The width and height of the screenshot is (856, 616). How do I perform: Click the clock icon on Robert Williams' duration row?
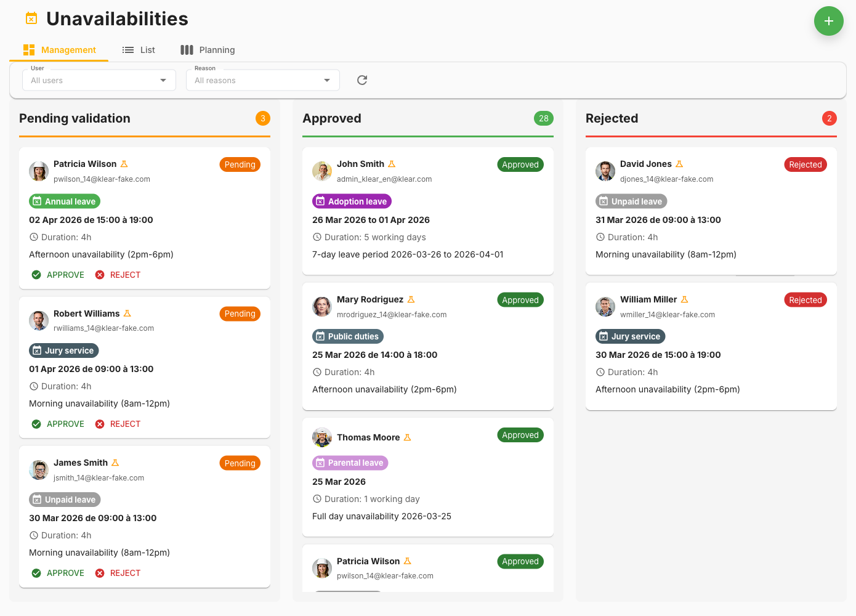click(34, 386)
